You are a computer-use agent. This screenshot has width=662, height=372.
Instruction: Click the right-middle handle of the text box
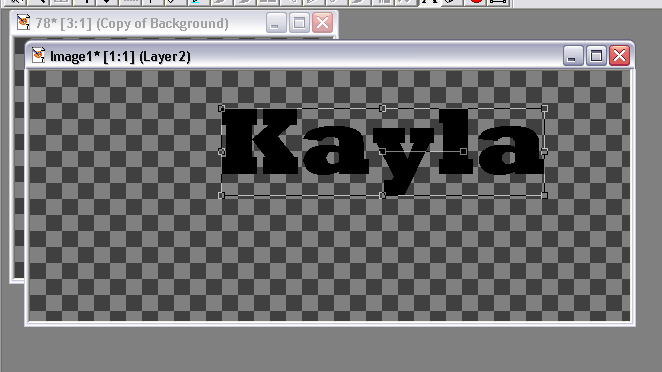[x=545, y=152]
